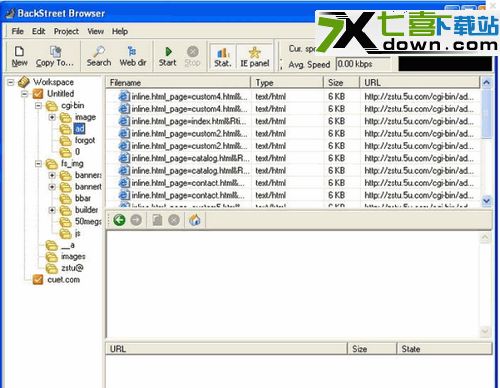500x388 pixels.
Task: Click the file list scroll-down arrow
Action: tap(486, 200)
